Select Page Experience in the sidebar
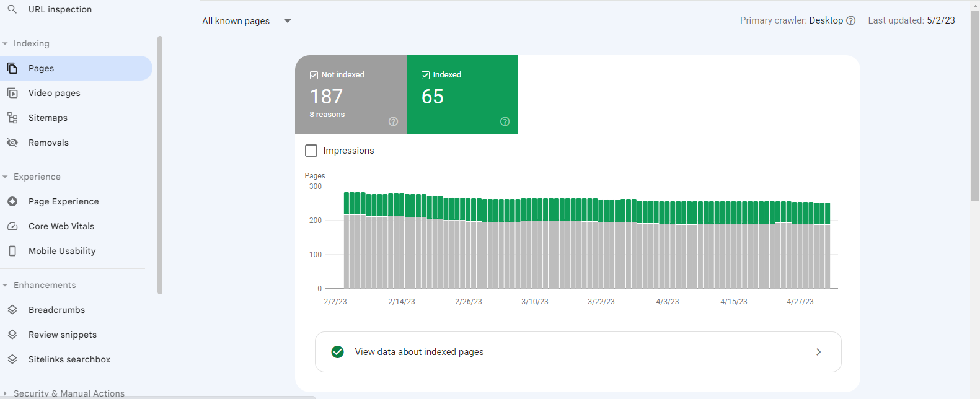 click(x=63, y=201)
